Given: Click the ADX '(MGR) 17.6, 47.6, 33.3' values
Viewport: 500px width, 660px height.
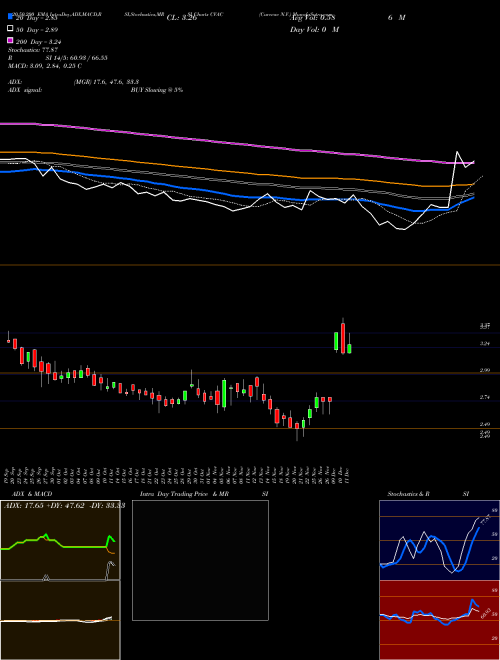Looking at the screenshot, I should 106,82.
